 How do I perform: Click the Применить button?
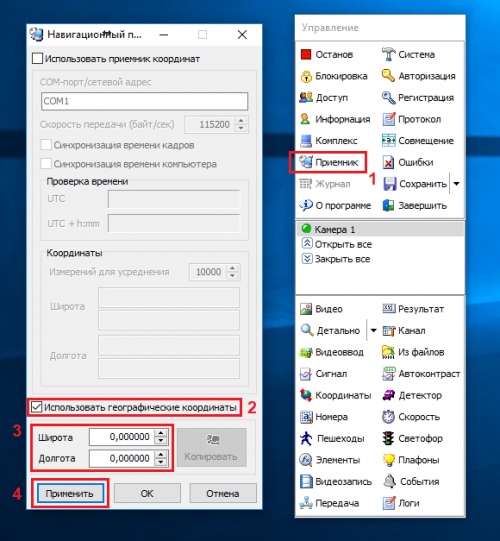pyautogui.click(x=70, y=493)
